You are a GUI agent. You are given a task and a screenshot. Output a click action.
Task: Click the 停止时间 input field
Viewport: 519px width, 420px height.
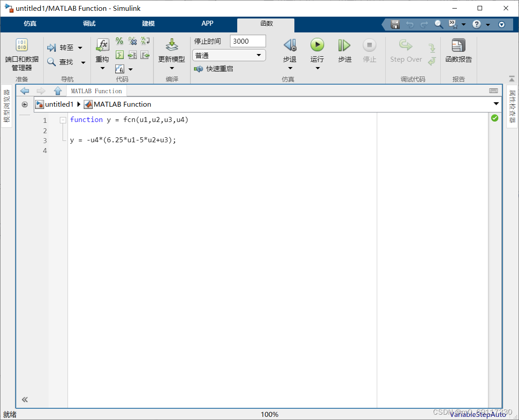click(x=248, y=41)
